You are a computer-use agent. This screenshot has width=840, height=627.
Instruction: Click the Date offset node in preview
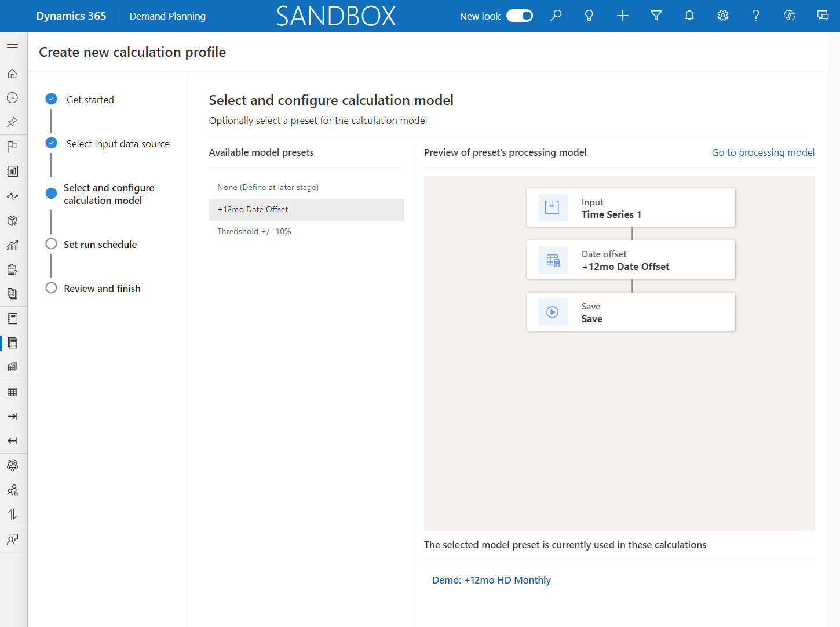631,260
